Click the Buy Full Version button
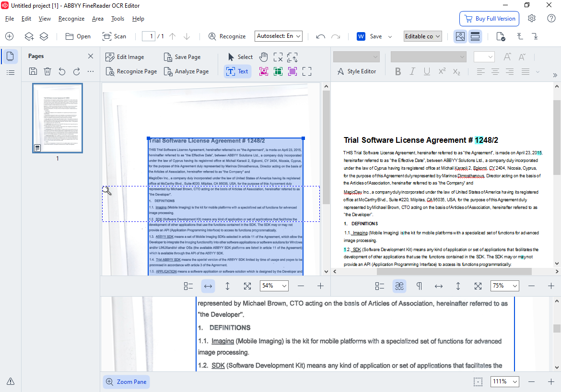 pos(489,19)
